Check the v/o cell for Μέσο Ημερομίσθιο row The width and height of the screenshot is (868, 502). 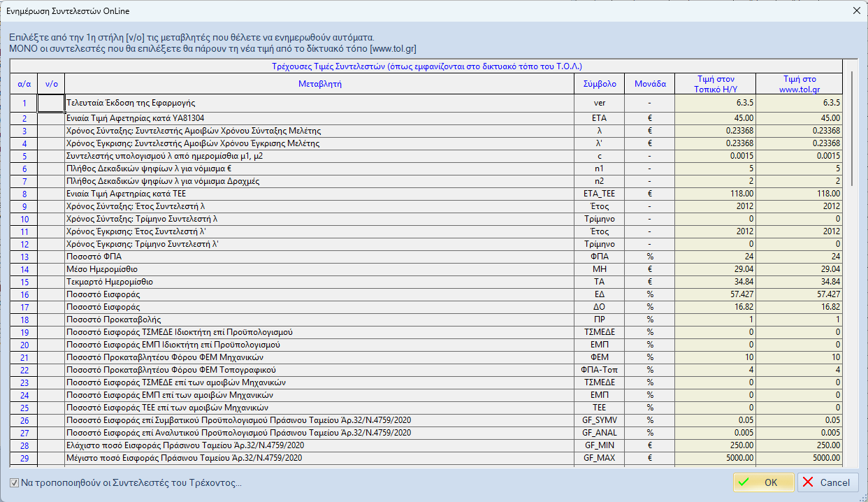coord(51,269)
